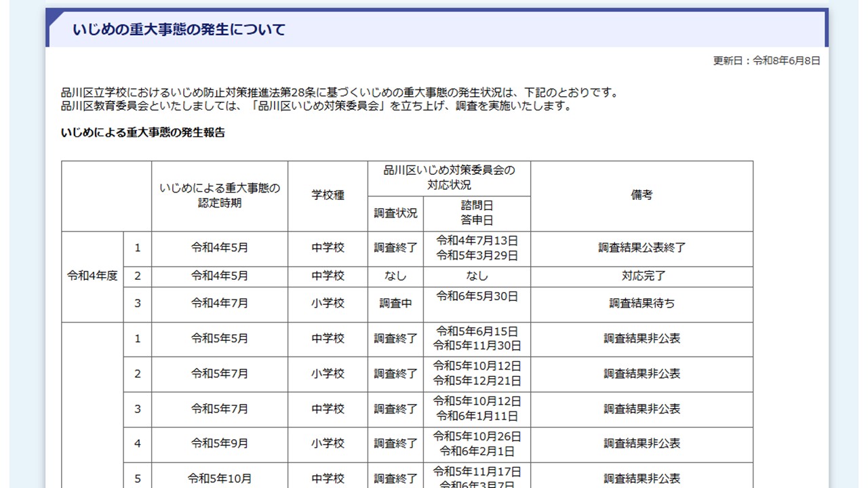Select date 令和6年5月30日
This screenshot has width=868, height=488.
[x=477, y=296]
